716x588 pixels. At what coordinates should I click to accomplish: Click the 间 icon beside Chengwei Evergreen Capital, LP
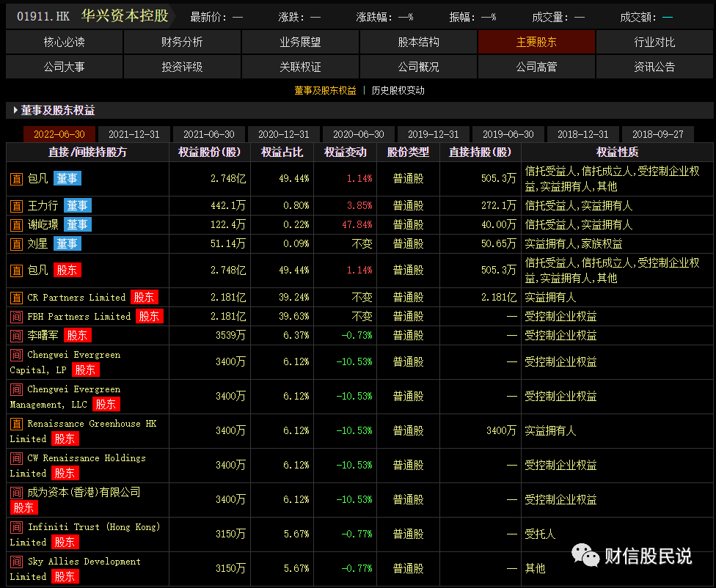pos(16,355)
